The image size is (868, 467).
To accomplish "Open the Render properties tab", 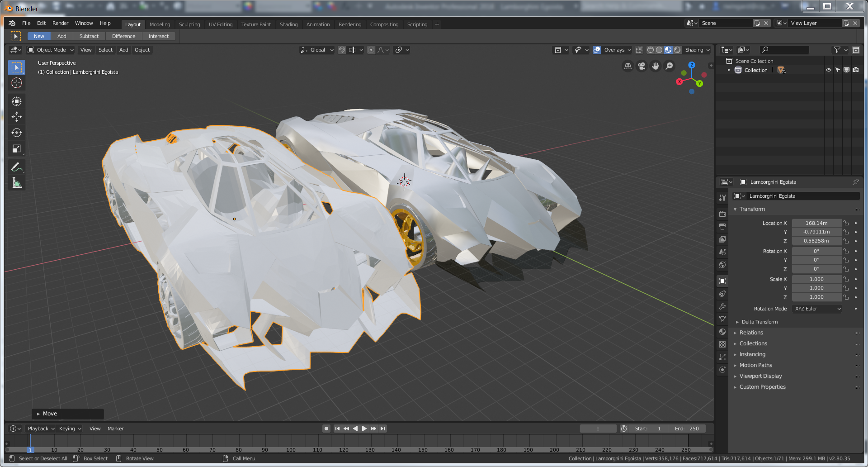I will (722, 214).
